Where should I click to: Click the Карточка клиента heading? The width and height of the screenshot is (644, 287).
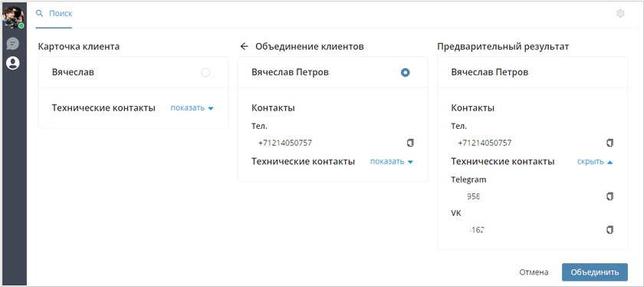79,47
